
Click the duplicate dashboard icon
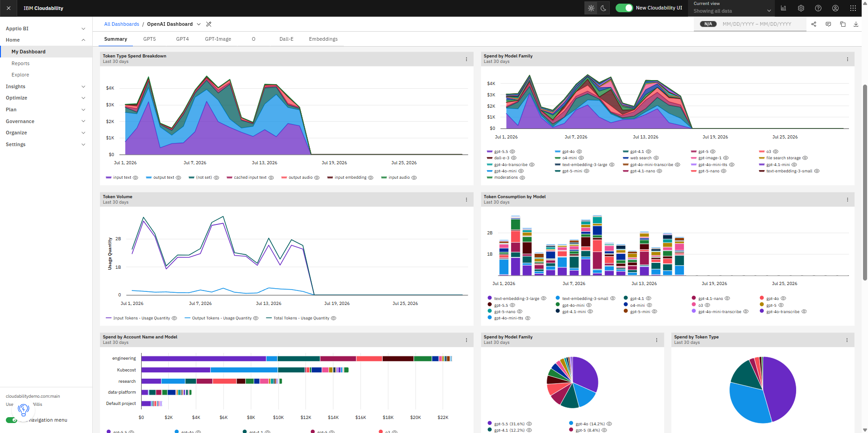pos(843,24)
